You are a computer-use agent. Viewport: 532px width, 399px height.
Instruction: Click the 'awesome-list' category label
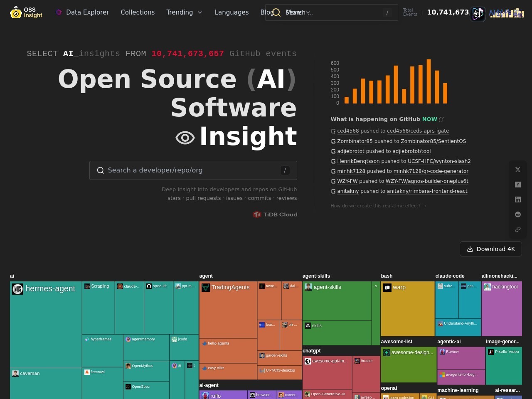point(397,342)
